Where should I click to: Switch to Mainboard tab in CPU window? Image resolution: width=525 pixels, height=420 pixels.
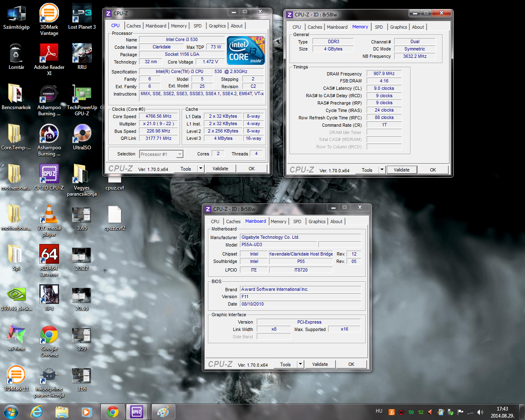(x=156, y=26)
